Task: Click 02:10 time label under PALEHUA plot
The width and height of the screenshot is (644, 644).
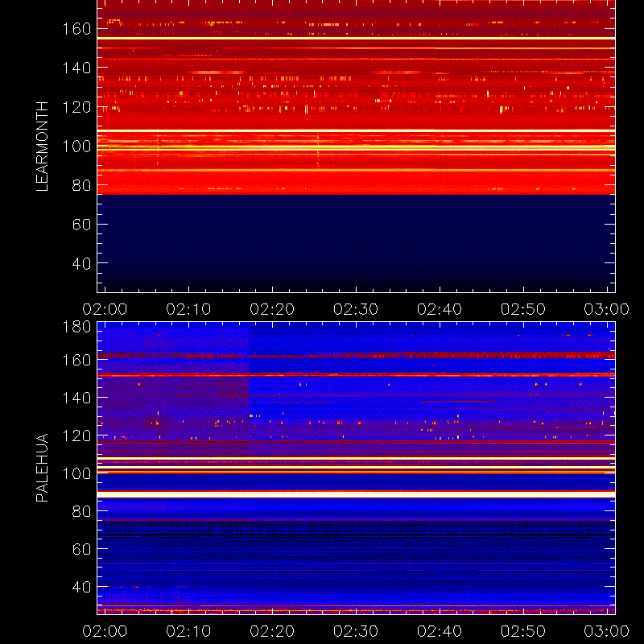Action: point(188,631)
